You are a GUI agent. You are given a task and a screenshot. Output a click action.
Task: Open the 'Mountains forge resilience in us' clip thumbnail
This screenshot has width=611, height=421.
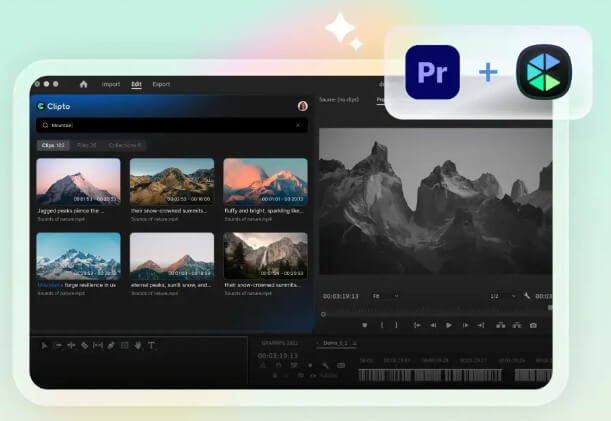[78, 256]
